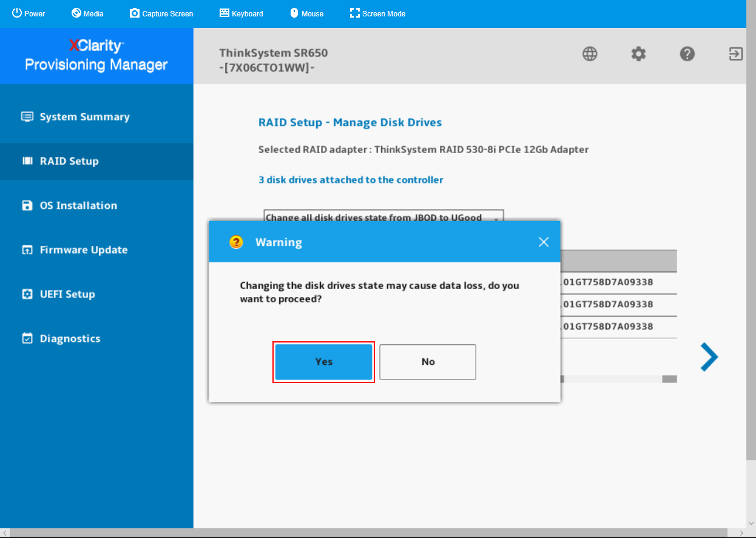Select RAID Setup in sidebar
Viewport: 756px width, 538px height.
tap(96, 161)
